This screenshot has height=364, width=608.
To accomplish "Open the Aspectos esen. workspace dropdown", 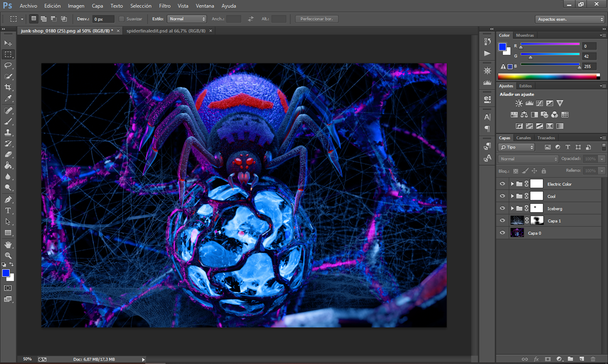I will (569, 19).
